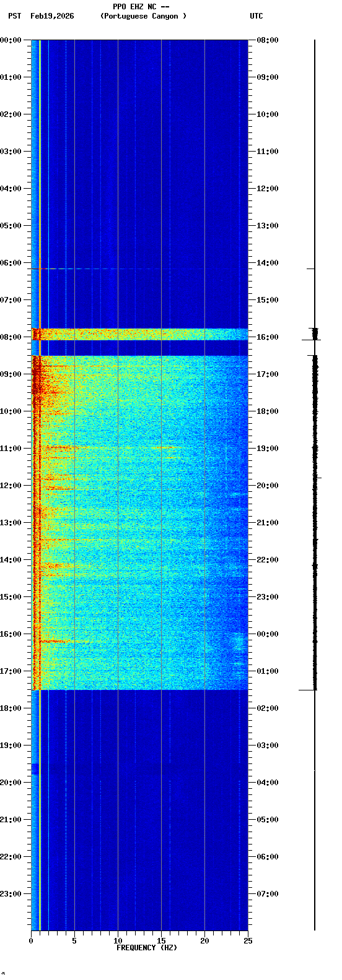This screenshot has height=980, width=342.
Task: Click the noisy spectrogram band just before 08:00 PST
Action: click(x=139, y=334)
